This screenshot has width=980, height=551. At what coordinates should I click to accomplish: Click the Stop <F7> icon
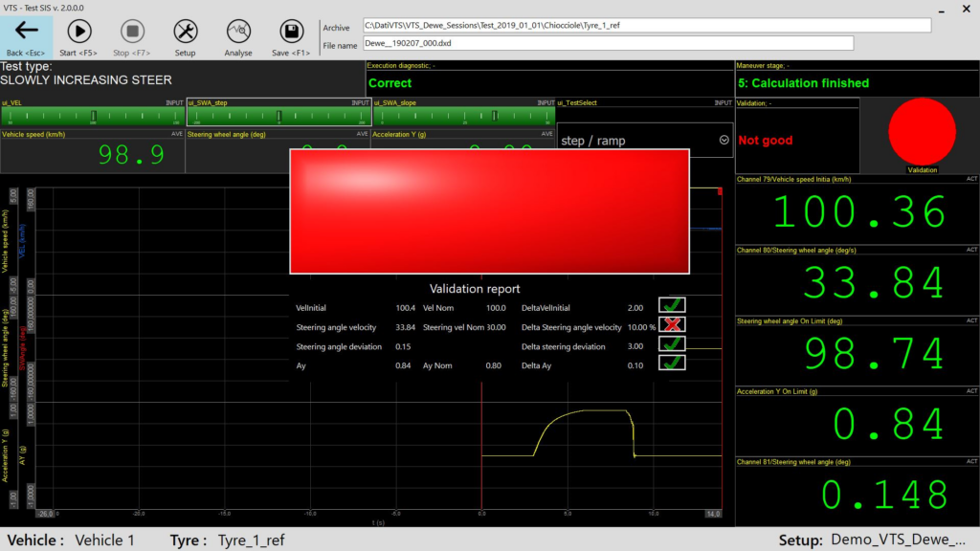(x=133, y=32)
